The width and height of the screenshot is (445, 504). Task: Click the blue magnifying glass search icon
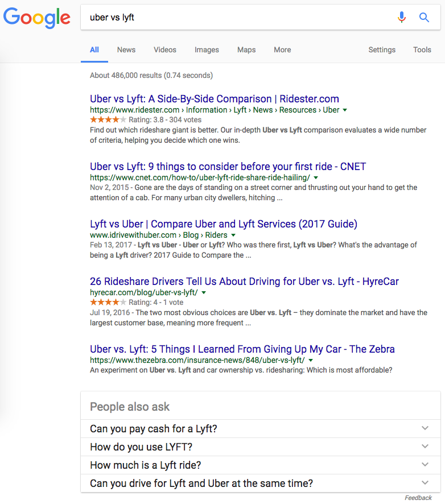tap(424, 18)
